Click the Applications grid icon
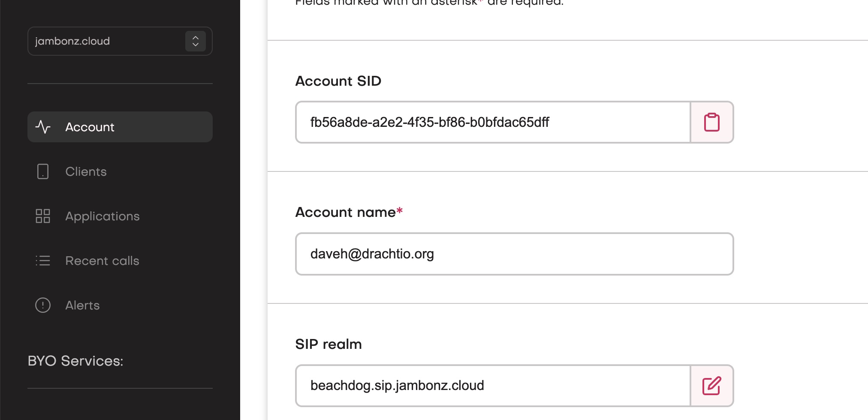Viewport: 868px width, 420px height. coord(43,216)
